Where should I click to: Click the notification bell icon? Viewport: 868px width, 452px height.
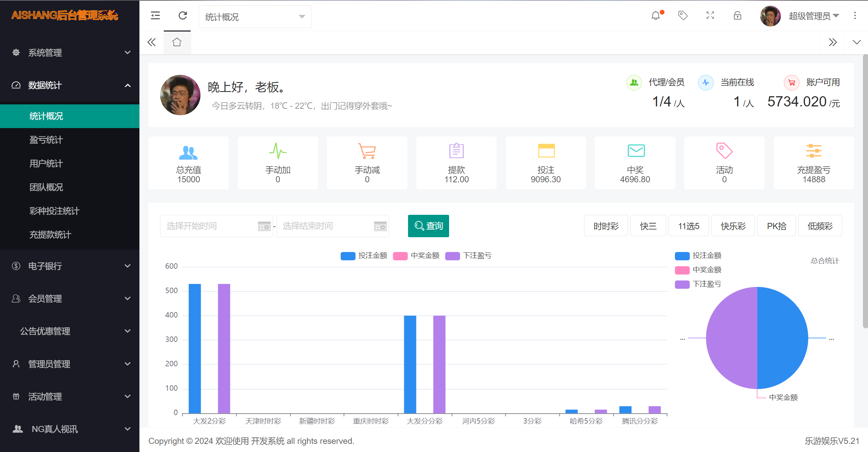click(656, 16)
